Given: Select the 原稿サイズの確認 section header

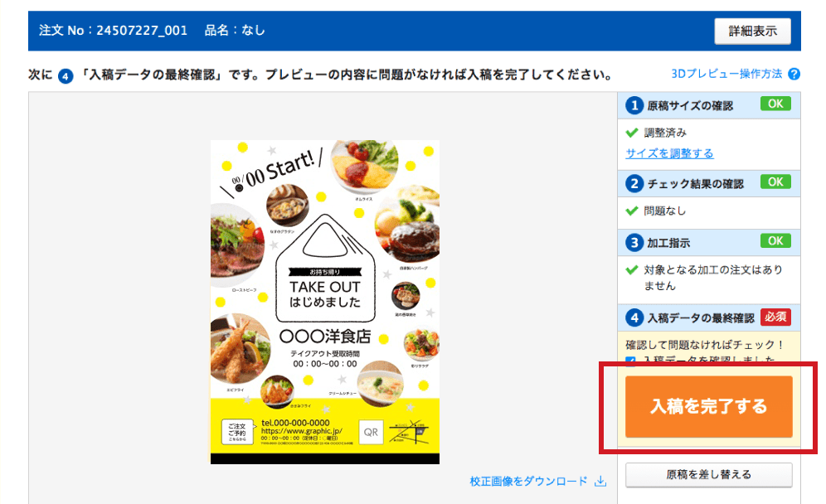Looking at the screenshot, I should click(x=708, y=105).
